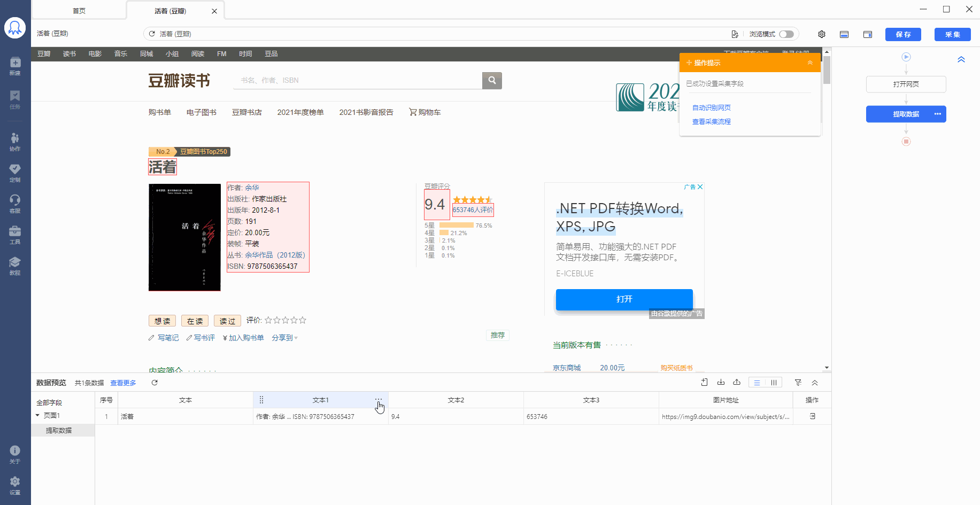Viewport: 980px width, 505px height.
Task: Switch to the 首页 tab
Action: click(x=79, y=11)
